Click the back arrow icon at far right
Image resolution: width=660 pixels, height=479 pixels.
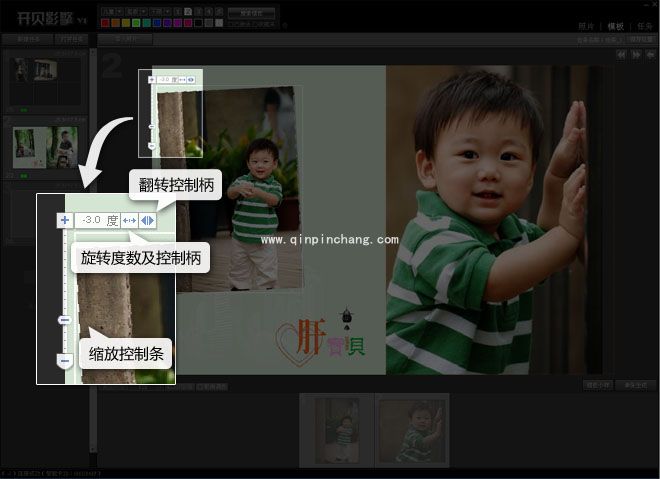point(651,55)
